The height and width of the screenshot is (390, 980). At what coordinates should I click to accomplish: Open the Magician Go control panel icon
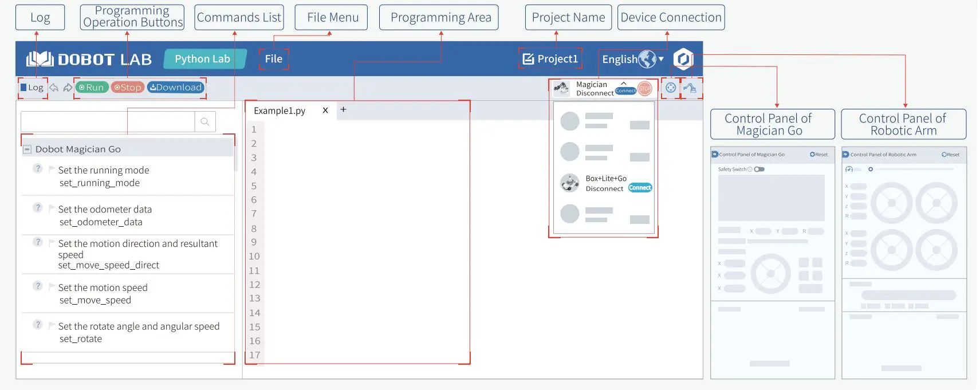click(671, 88)
